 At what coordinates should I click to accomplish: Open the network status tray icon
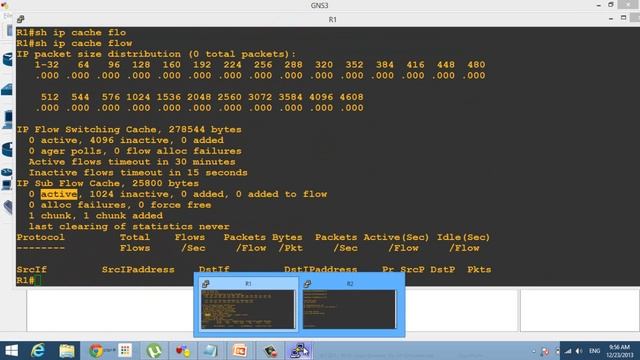tap(568, 351)
